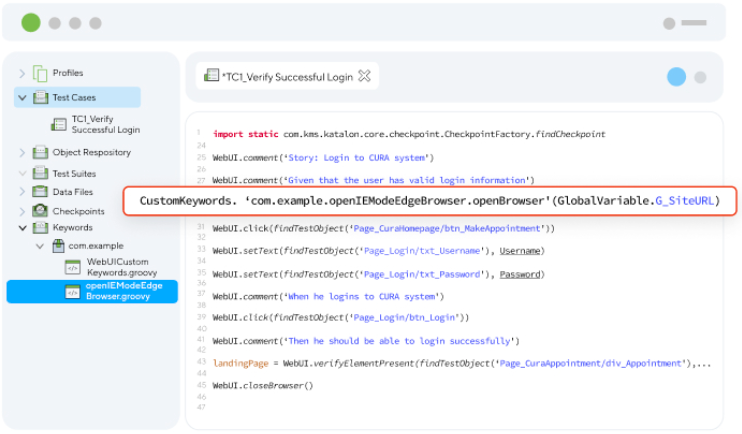
Task: Click the Profiles folder icon
Action: click(40, 73)
